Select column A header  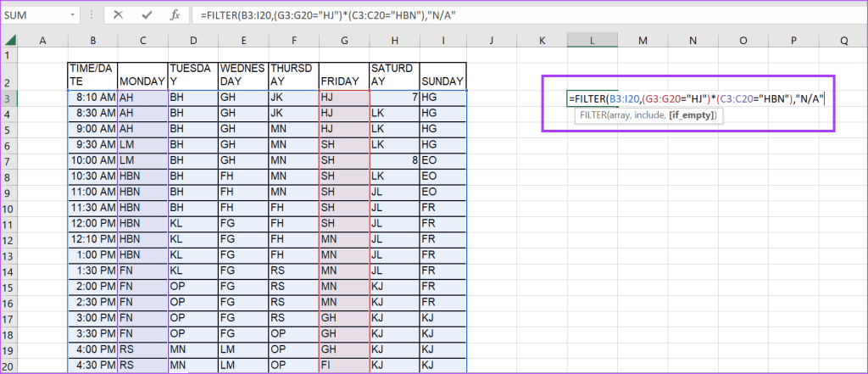(42, 40)
